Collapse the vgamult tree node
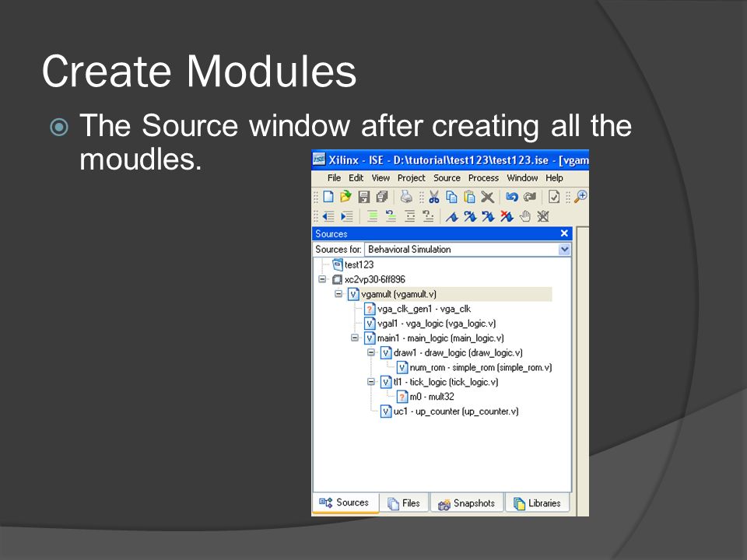The width and height of the screenshot is (747, 560). [x=338, y=294]
